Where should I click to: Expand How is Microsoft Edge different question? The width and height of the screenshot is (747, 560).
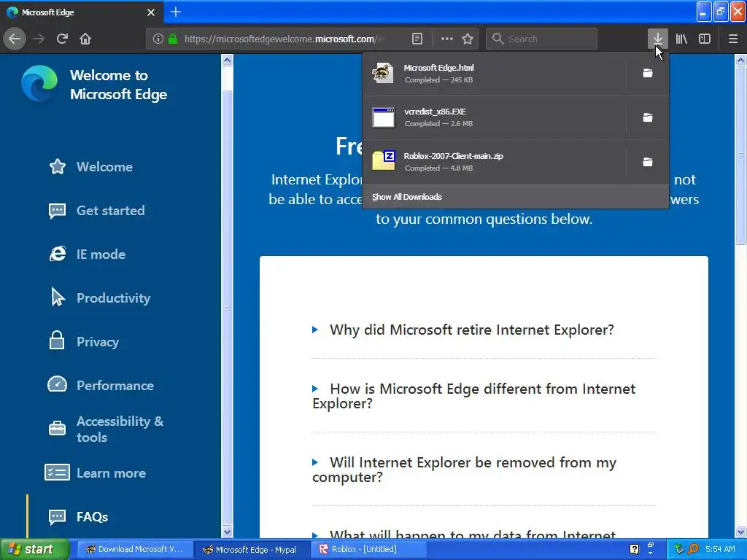[474, 396]
